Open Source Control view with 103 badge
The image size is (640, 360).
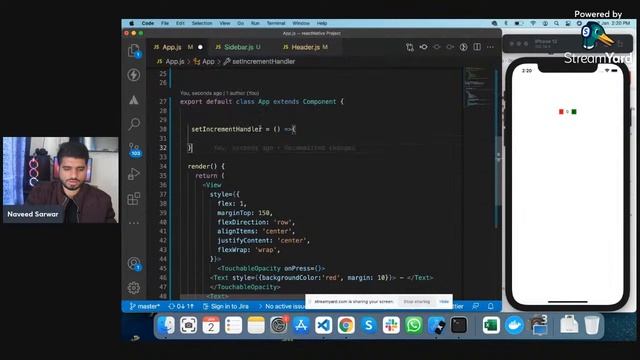134,149
